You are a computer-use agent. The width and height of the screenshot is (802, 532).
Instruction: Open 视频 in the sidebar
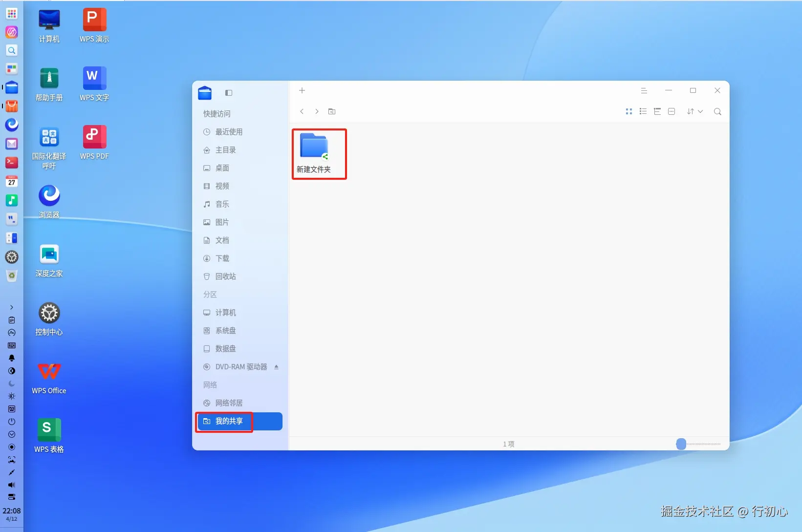[240, 186]
